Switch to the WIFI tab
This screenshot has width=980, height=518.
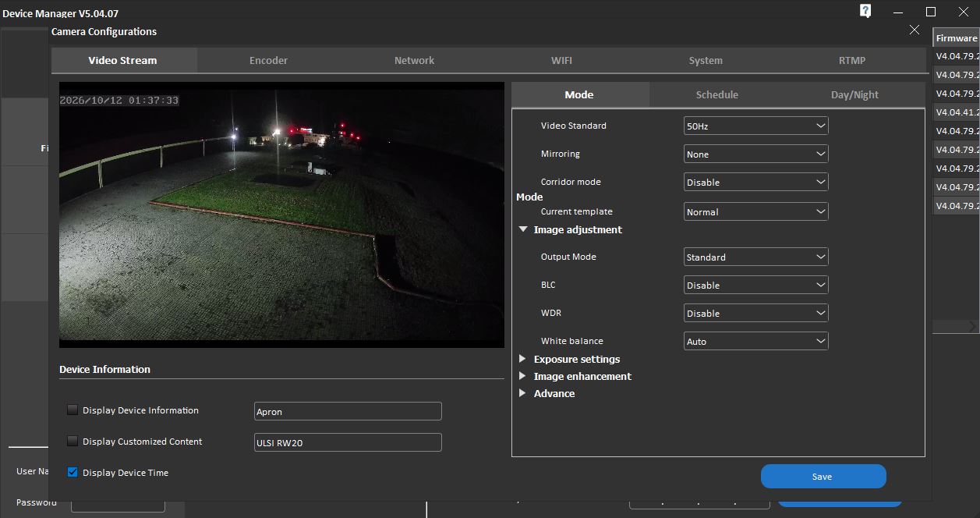(561, 60)
